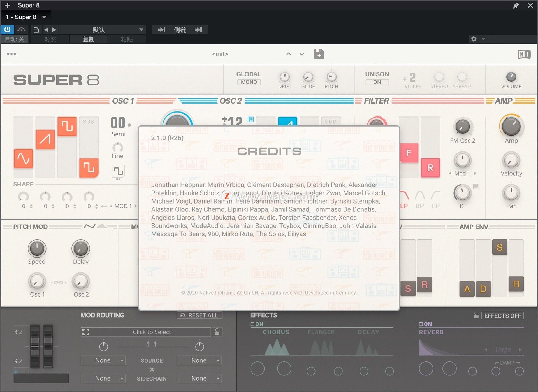
Task: Click the <init> preset name
Action: (220, 54)
